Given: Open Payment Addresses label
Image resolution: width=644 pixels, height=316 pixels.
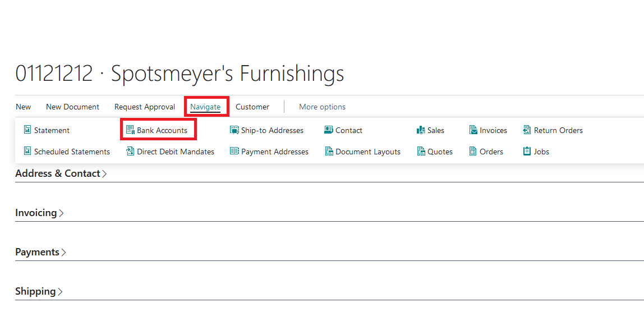Looking at the screenshot, I should [275, 152].
